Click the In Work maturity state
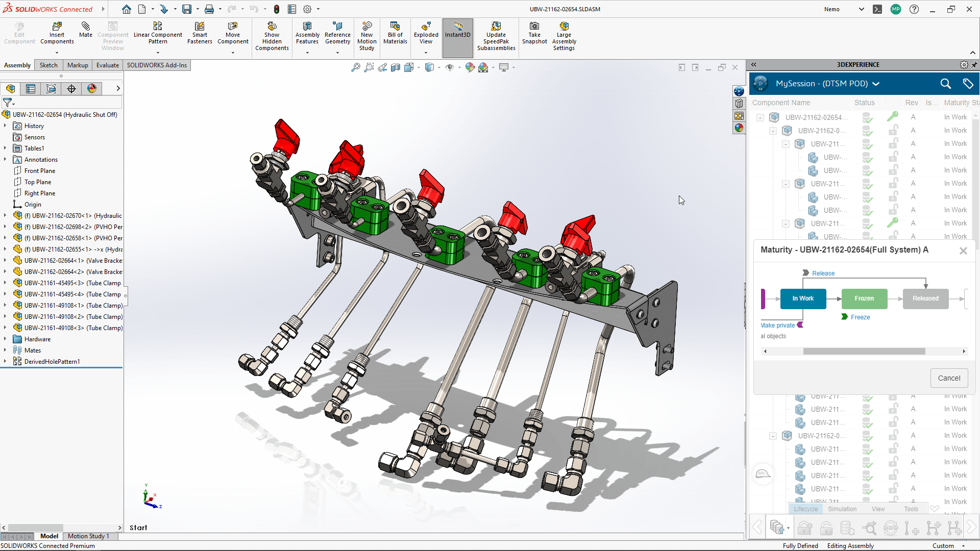The image size is (980, 551). point(803,298)
